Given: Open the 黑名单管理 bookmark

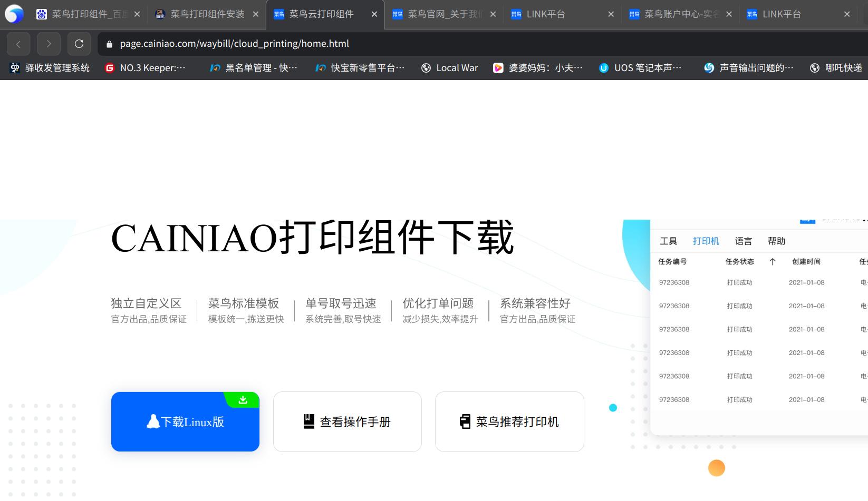Looking at the screenshot, I should click(254, 68).
